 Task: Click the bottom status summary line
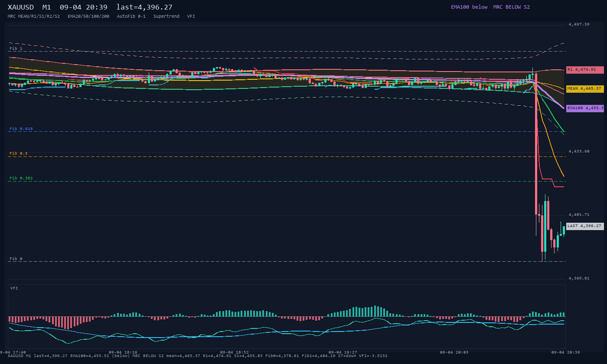point(198,356)
